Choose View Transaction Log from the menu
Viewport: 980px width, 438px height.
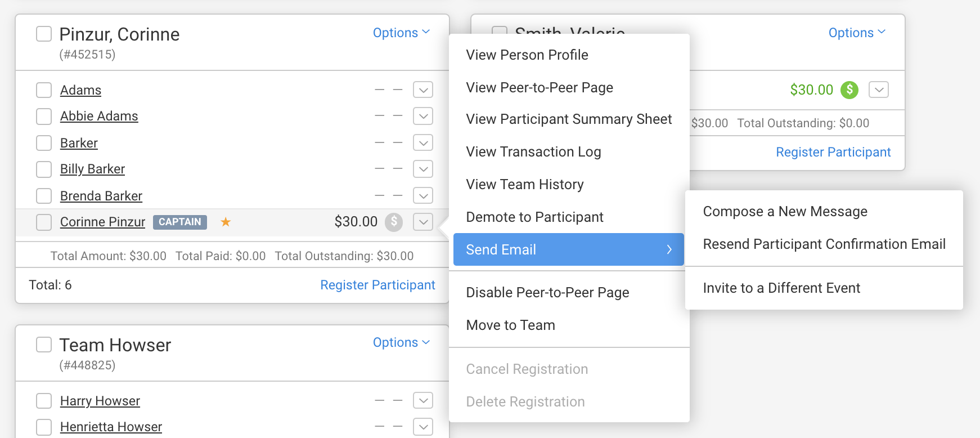(533, 152)
